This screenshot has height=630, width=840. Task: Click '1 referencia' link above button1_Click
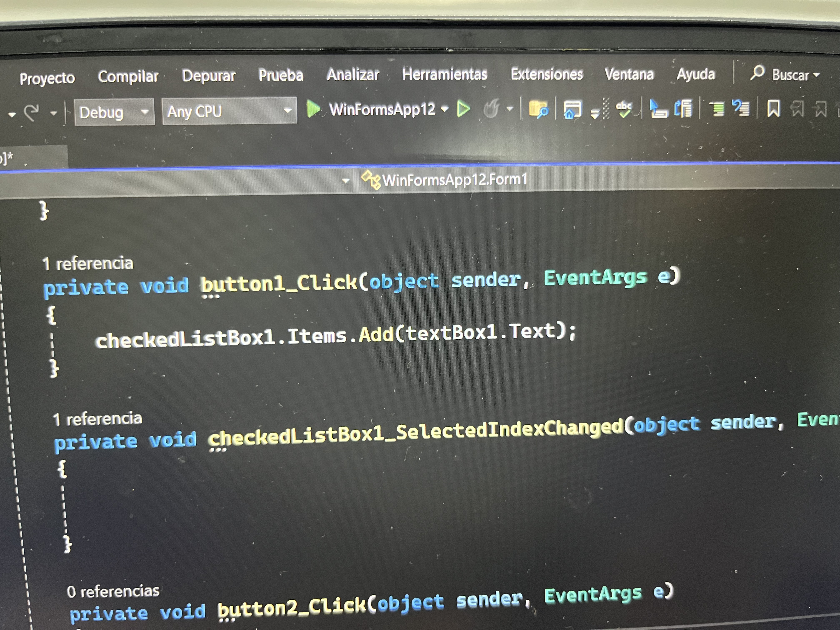point(88,264)
